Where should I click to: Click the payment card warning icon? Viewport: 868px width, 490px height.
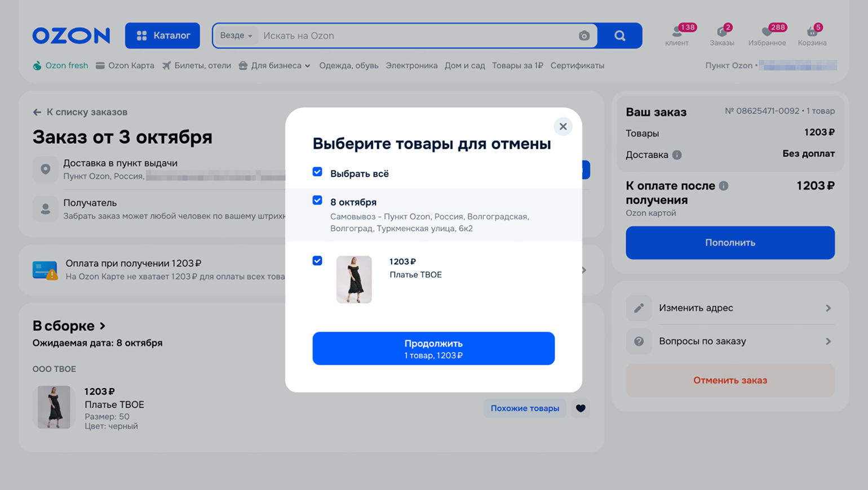(45, 270)
